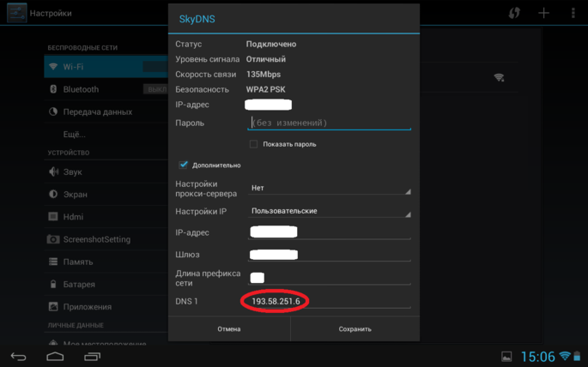The image size is (588, 367).
Task: Tap the Settings app icon in header
Action: coord(17,13)
